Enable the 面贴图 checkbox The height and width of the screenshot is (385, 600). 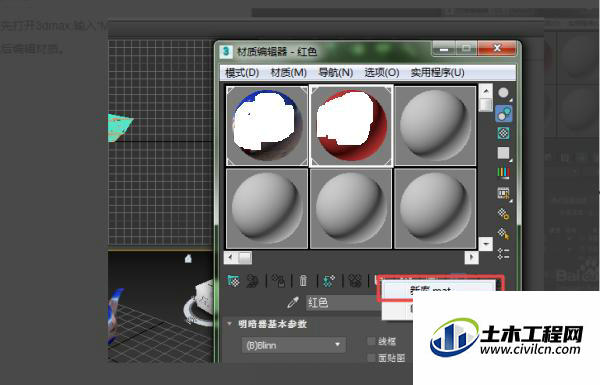coord(371,358)
